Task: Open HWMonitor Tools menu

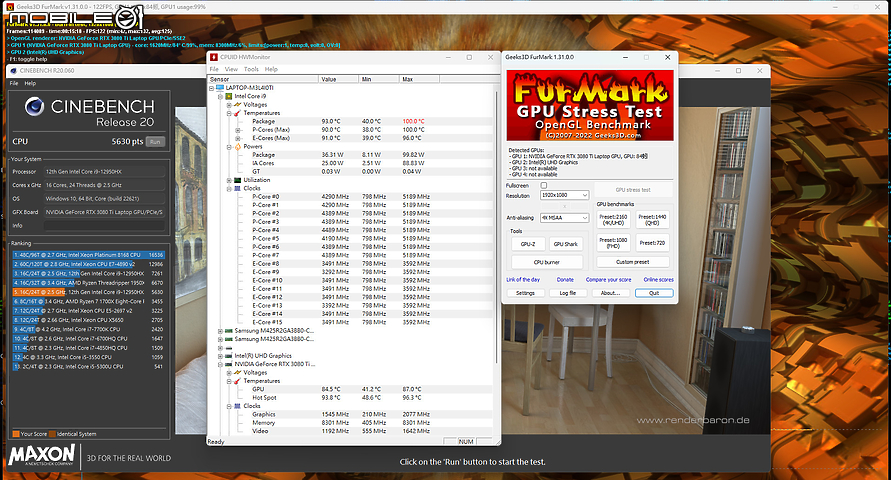Action: (251, 69)
